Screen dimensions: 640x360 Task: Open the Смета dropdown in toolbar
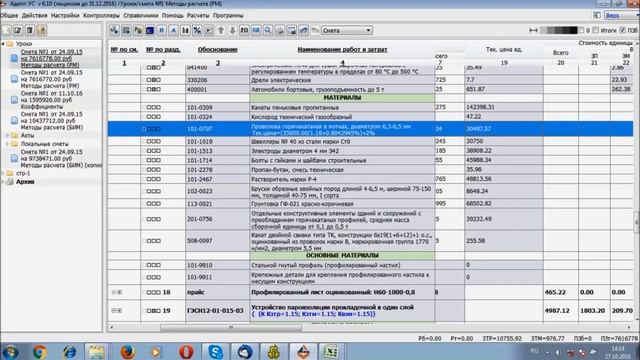(347, 30)
